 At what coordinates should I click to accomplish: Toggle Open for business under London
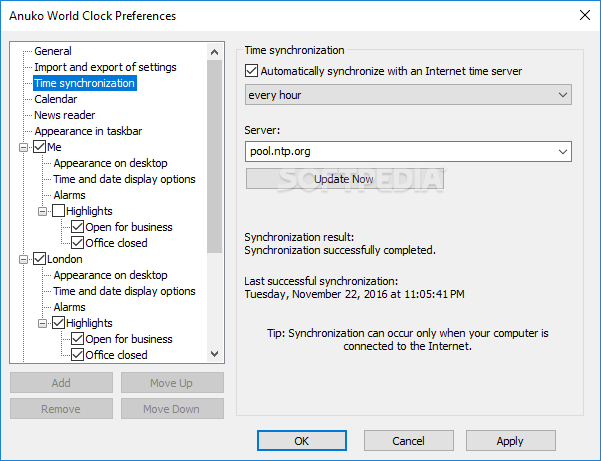point(77,339)
